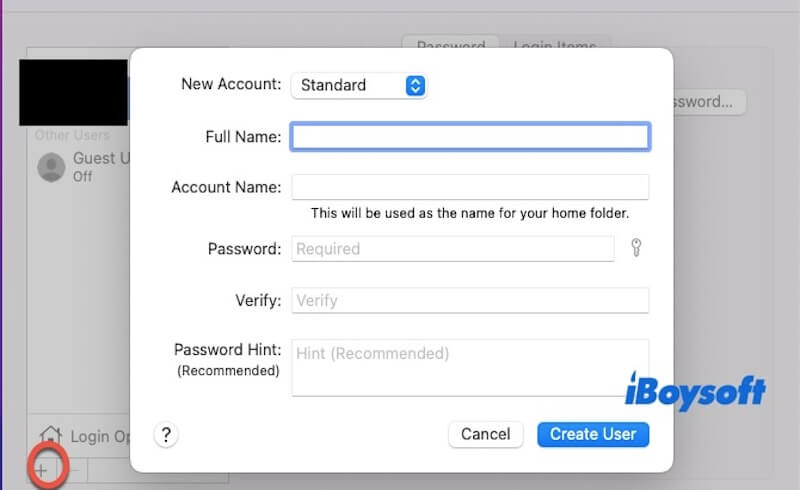Click the Verify password field
The height and width of the screenshot is (490, 800).
[x=470, y=300]
